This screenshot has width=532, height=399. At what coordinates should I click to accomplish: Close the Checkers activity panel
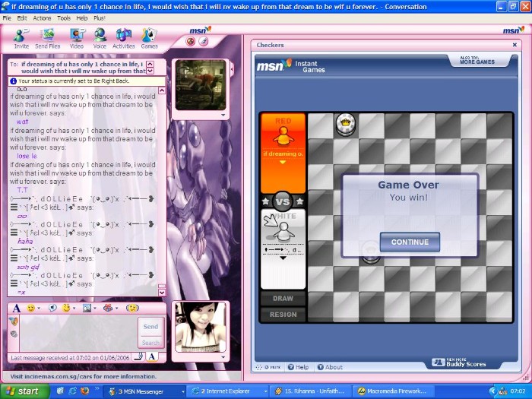pos(515,45)
